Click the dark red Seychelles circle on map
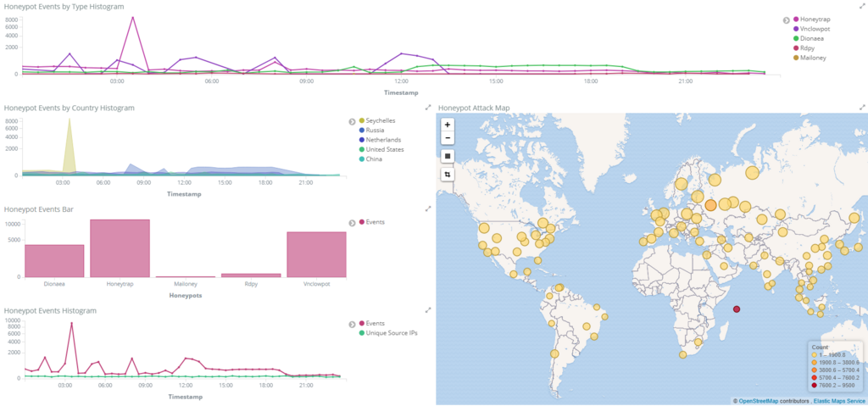This screenshot has width=868, height=406. pos(737,309)
